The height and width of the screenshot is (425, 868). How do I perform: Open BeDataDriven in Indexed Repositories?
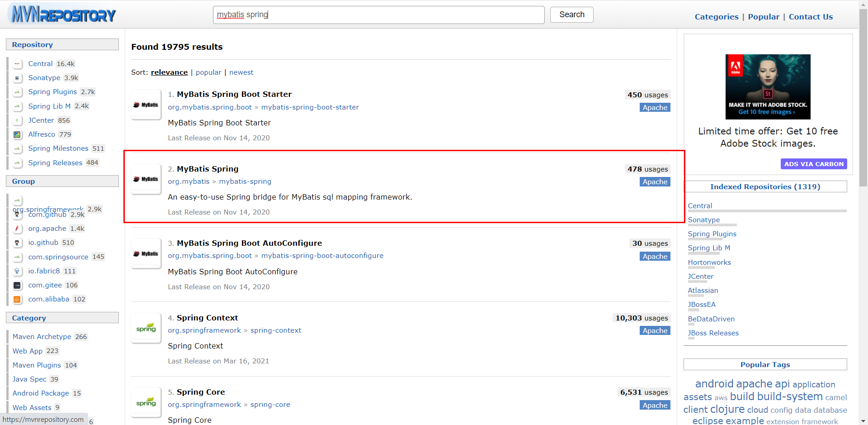(x=711, y=319)
